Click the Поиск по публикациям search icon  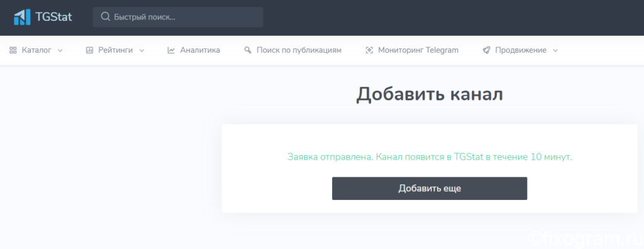tap(248, 50)
